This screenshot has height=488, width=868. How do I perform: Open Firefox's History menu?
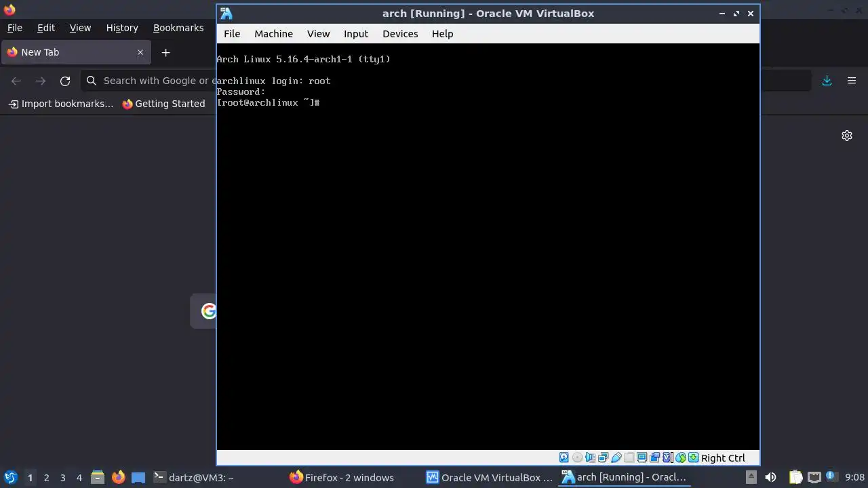click(x=122, y=28)
